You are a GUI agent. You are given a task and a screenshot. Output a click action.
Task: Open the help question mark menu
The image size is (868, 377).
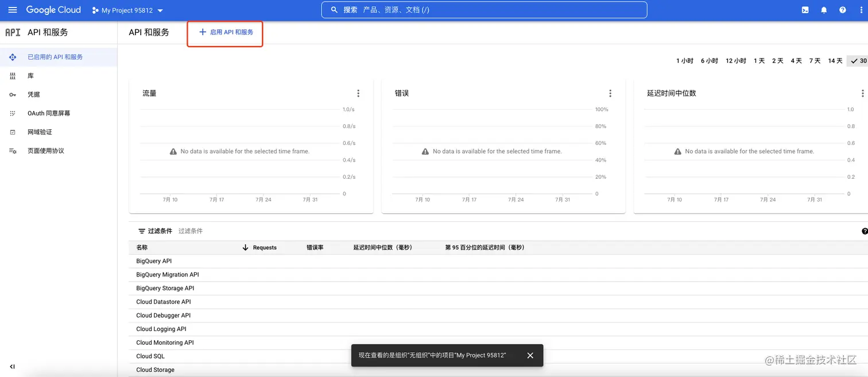pos(842,10)
